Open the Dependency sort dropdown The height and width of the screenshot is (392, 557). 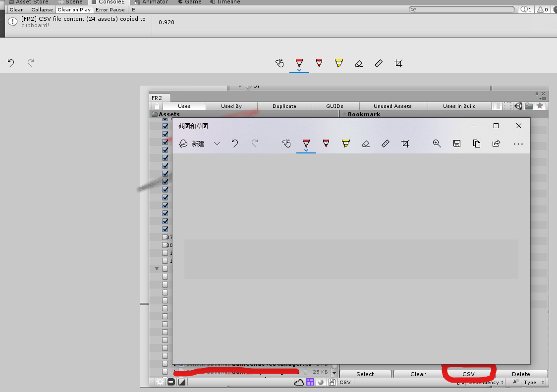pos(483,382)
